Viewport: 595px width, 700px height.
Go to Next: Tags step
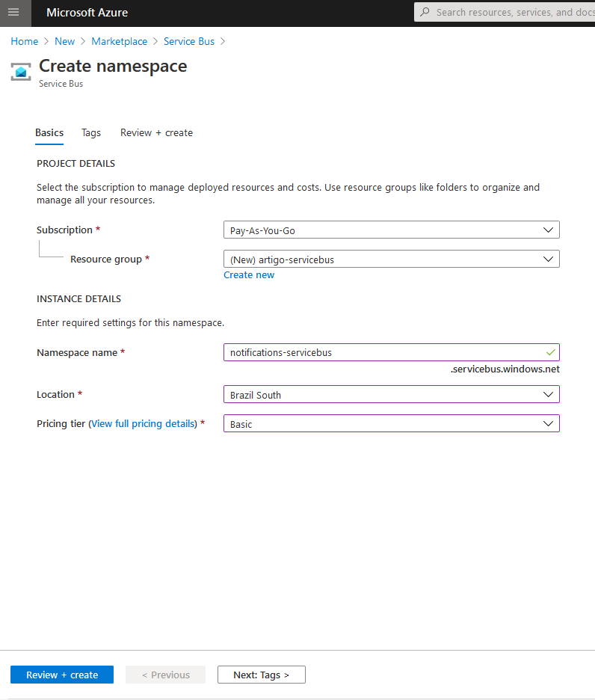262,675
